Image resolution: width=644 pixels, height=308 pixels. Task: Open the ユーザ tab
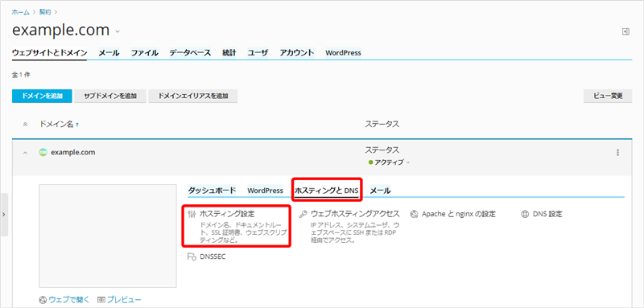click(258, 53)
